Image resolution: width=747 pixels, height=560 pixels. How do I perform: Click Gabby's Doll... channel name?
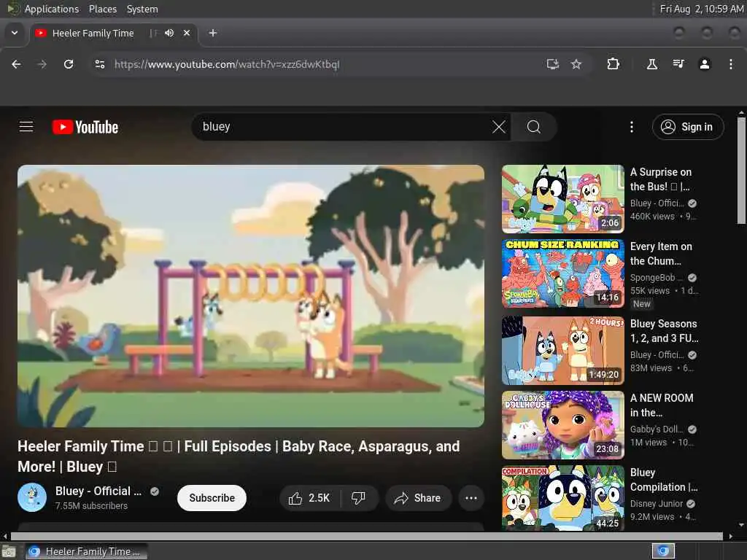pyautogui.click(x=657, y=429)
